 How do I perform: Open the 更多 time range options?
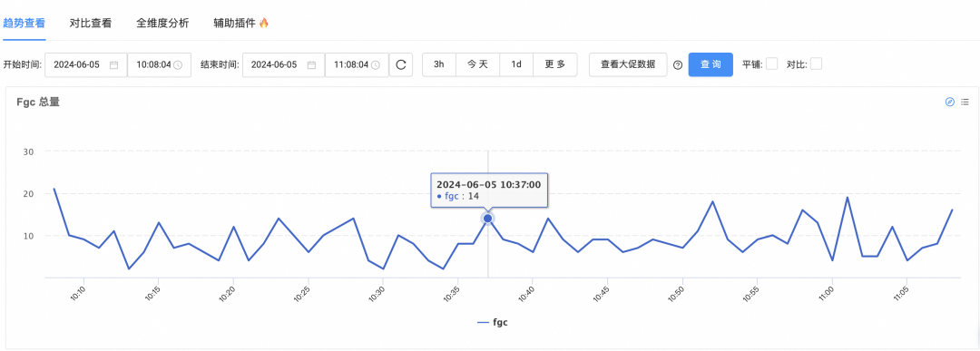pyautogui.click(x=555, y=64)
